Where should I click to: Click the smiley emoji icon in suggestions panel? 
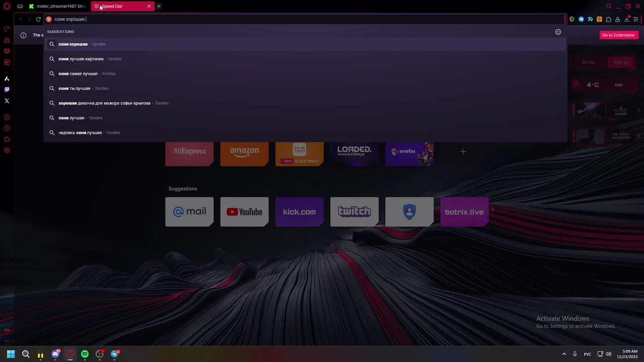(x=558, y=32)
